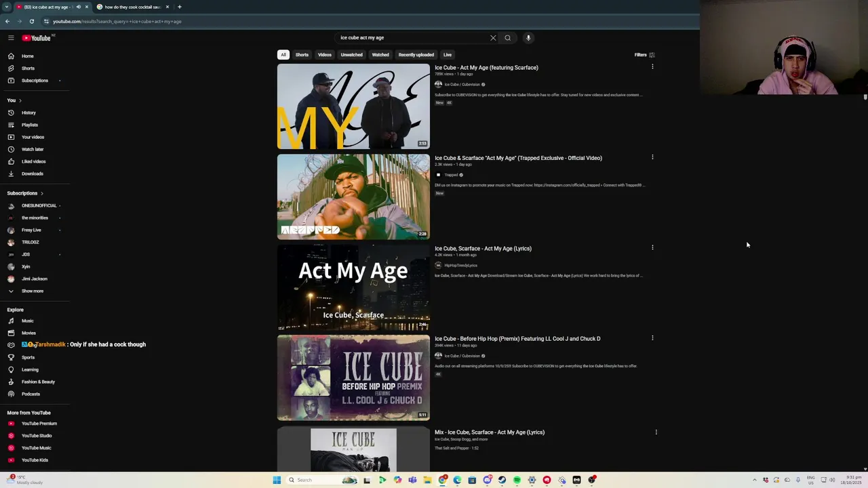Select the Watched filter chip
This screenshot has height=488, width=868.
pos(380,55)
